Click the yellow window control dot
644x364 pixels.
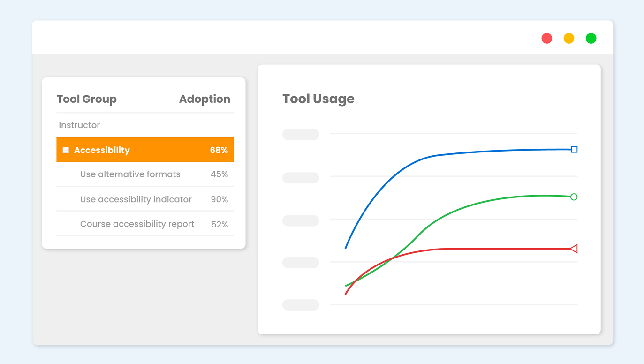pos(569,38)
